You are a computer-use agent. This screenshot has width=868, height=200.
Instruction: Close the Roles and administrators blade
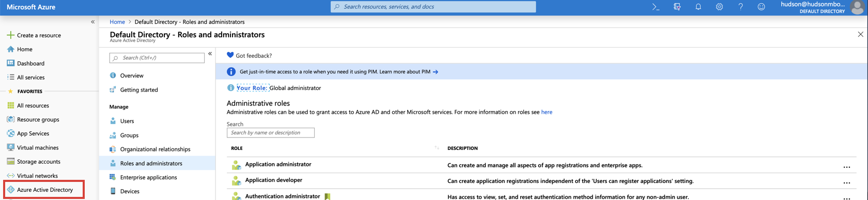click(860, 35)
